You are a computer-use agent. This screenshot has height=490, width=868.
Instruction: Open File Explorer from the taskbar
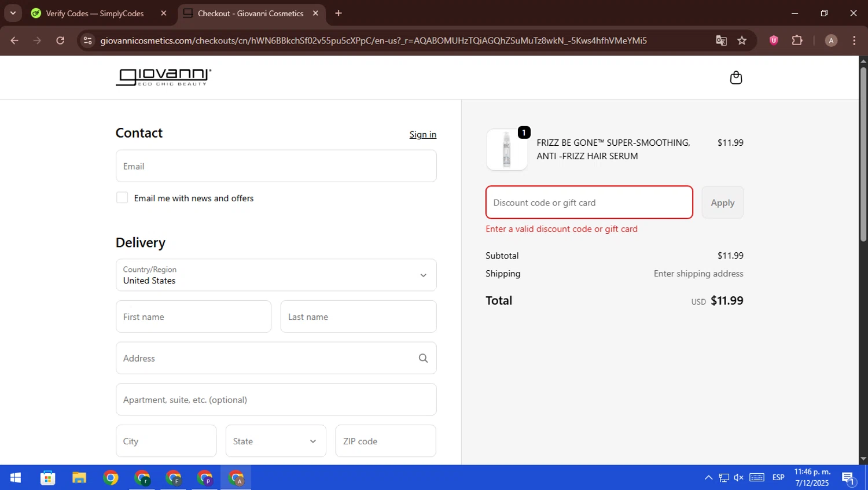click(79, 478)
